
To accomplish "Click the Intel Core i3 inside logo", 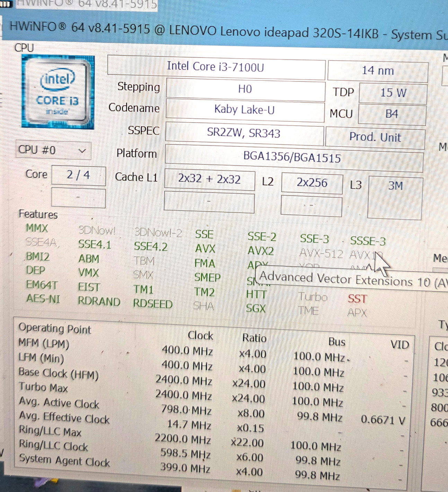I will tap(58, 92).
